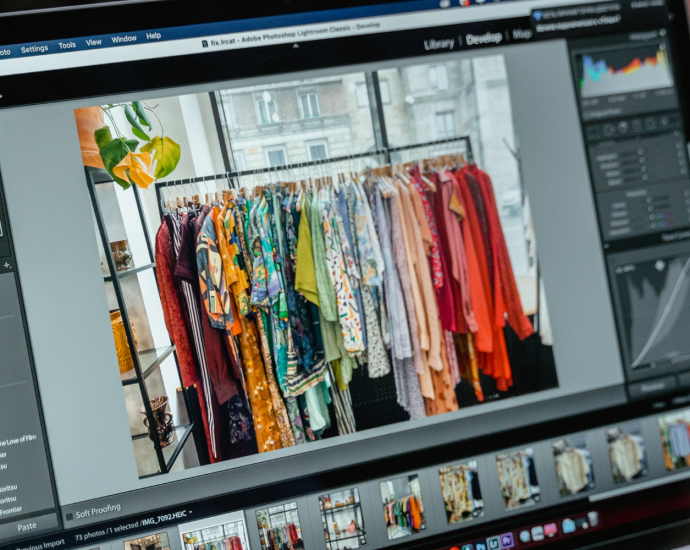Select the Graduated Filter tool
Viewport: 690px width, 550px height.
click(636, 126)
